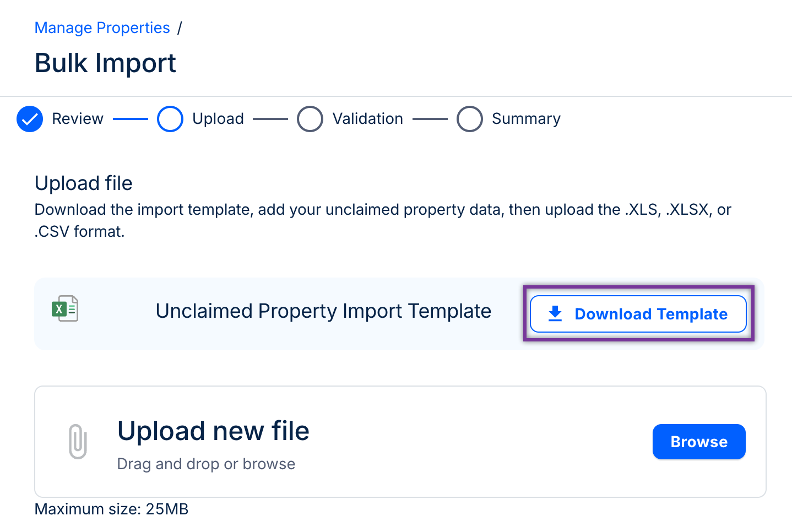This screenshot has height=532, width=792.
Task: Click the Unclaimed Property Import Template name
Action: click(x=323, y=311)
